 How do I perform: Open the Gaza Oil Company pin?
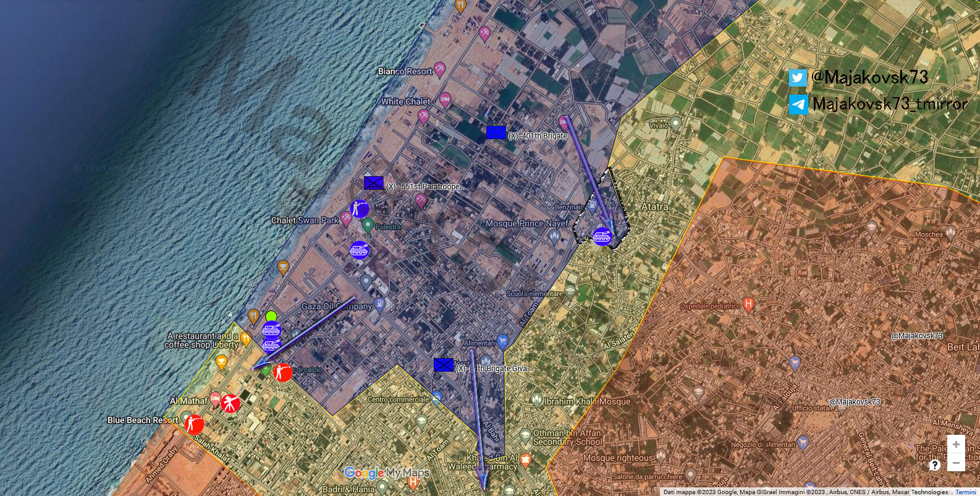(x=380, y=304)
